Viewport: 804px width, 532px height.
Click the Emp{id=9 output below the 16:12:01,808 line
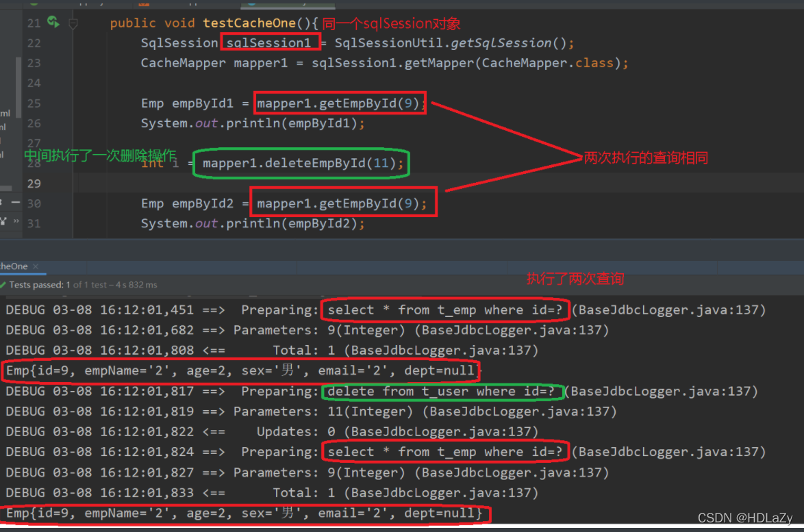click(244, 370)
